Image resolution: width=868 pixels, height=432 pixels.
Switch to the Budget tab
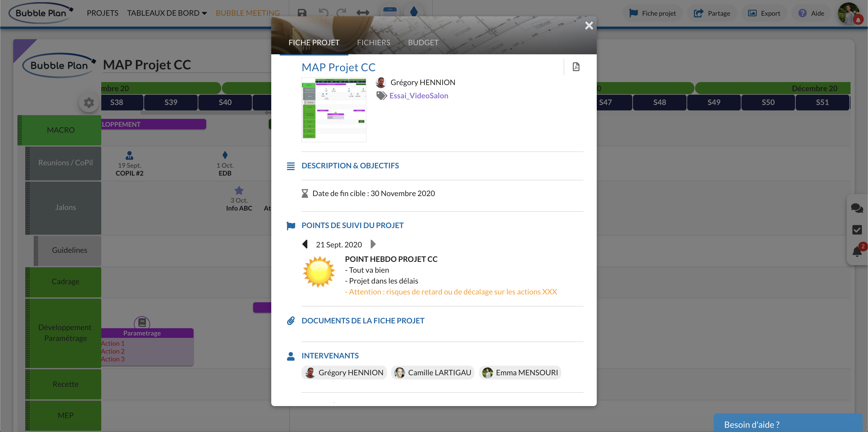coord(423,43)
